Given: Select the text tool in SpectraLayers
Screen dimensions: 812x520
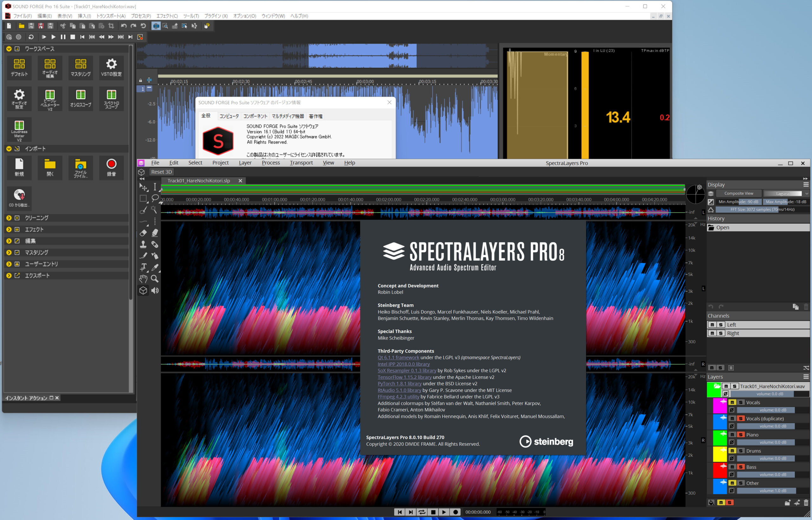Looking at the screenshot, I should [143, 267].
